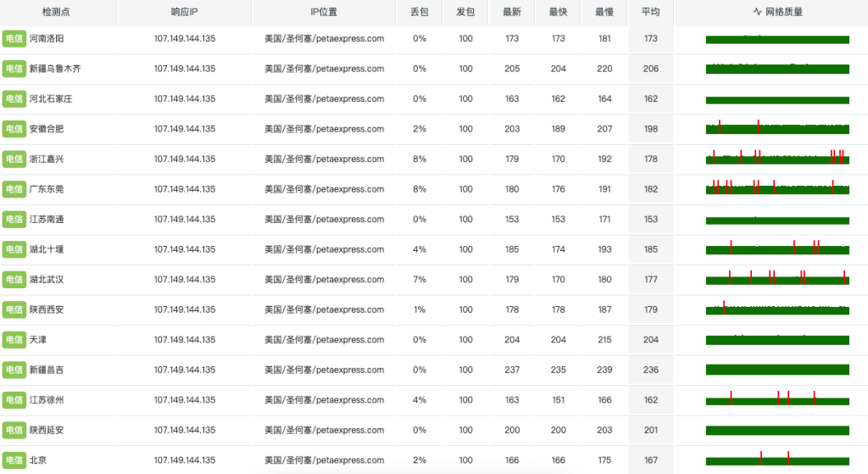Select the 电信 tag for 浙江嘉兴
868x474 pixels.
(14, 159)
